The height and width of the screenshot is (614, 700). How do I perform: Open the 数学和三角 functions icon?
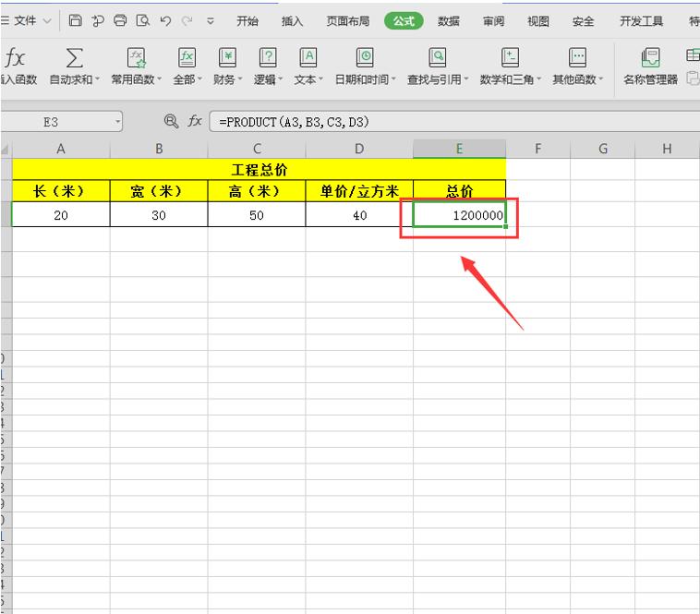(510, 57)
